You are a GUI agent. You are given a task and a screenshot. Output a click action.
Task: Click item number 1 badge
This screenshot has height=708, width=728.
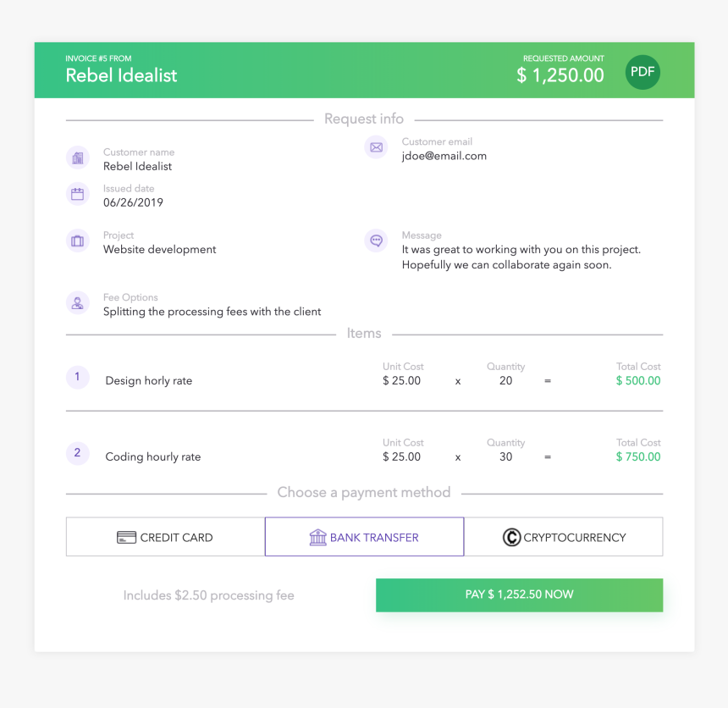[77, 377]
